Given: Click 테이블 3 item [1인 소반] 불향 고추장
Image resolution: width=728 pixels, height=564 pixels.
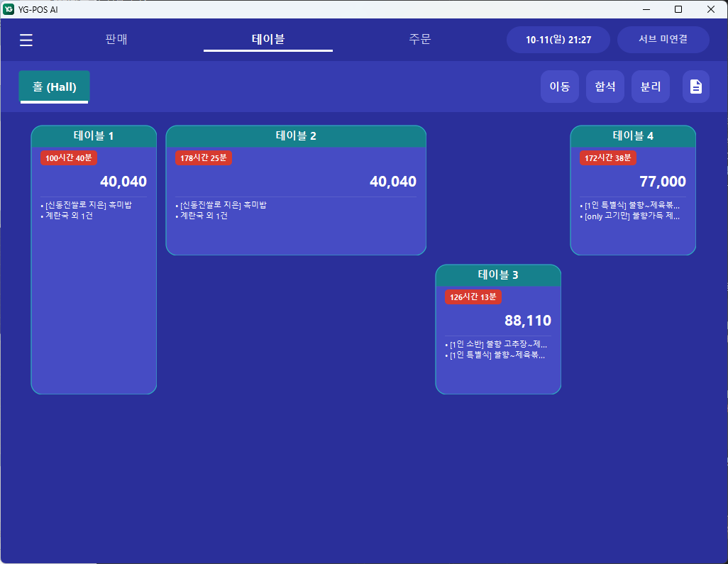Looking at the screenshot, I should pos(496,345).
